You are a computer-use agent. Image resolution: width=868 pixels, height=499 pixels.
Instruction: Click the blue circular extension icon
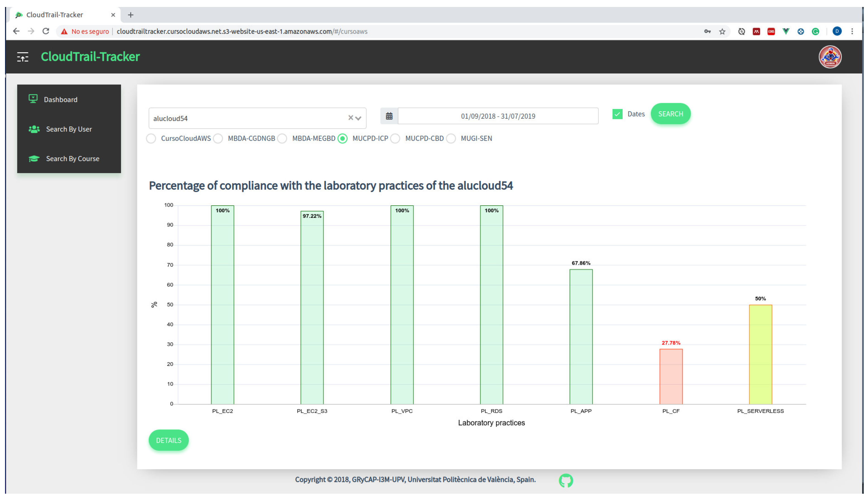tap(800, 32)
